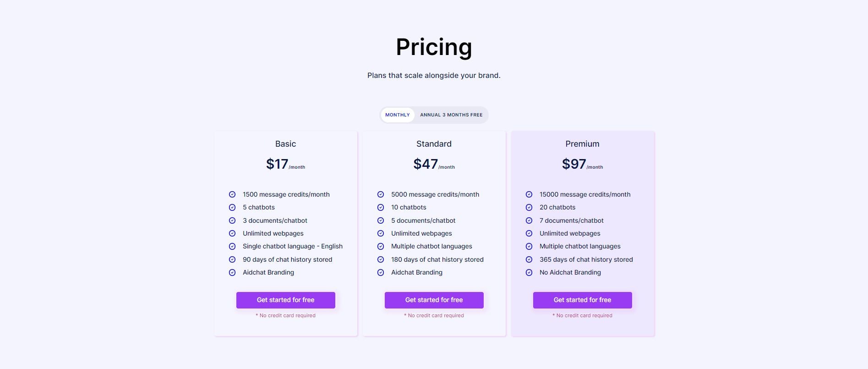The width and height of the screenshot is (868, 369).
Task: Click check icon beside No Aidchat Branding
Action: [x=529, y=273]
